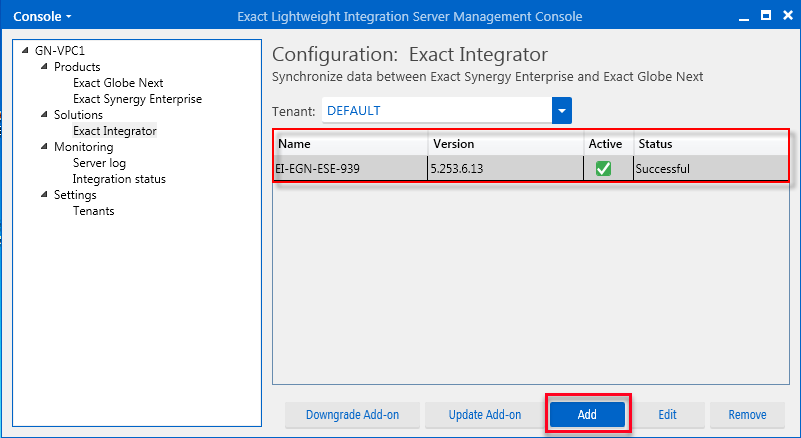Collapse the GN-VPC1 root node
801x438 pixels.
tap(25, 51)
